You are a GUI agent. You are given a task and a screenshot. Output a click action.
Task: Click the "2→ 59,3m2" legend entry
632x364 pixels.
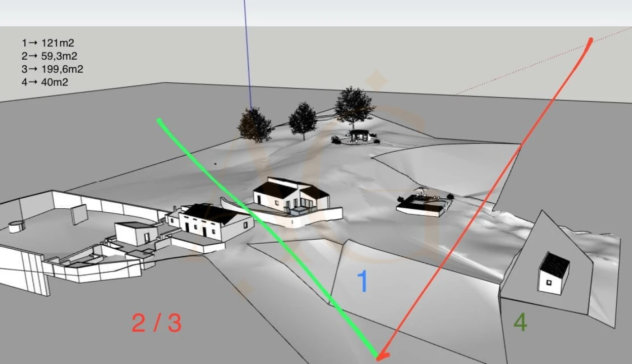tap(50, 56)
